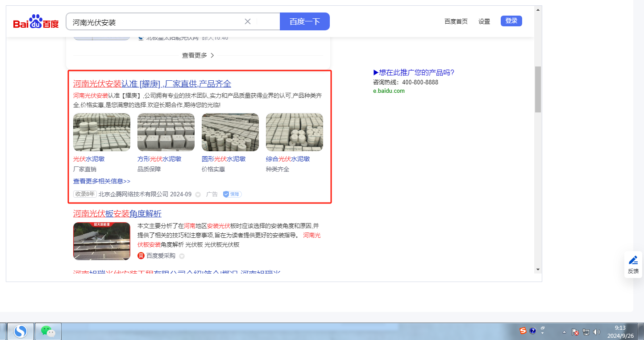Click the scrollbar up arrow

(538, 9)
